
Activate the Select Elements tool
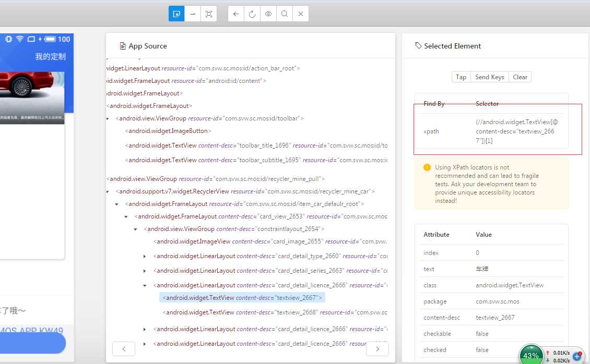[176, 14]
